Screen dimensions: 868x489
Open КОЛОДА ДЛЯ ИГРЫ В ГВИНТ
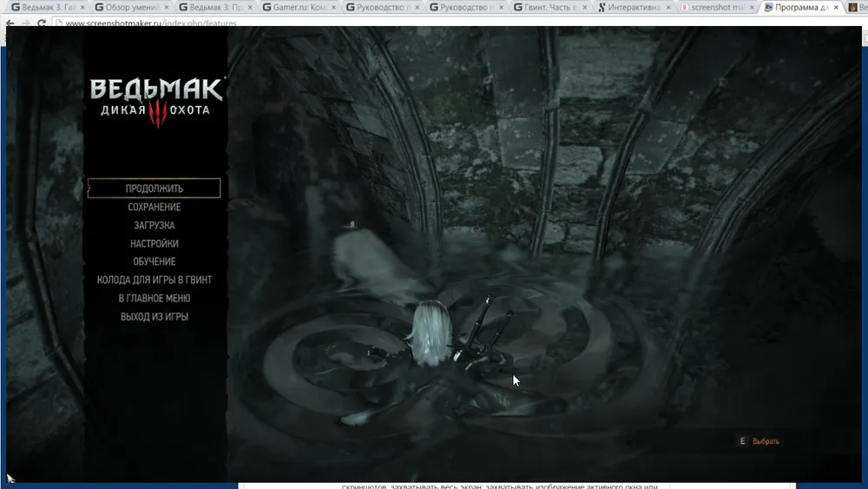click(x=154, y=281)
